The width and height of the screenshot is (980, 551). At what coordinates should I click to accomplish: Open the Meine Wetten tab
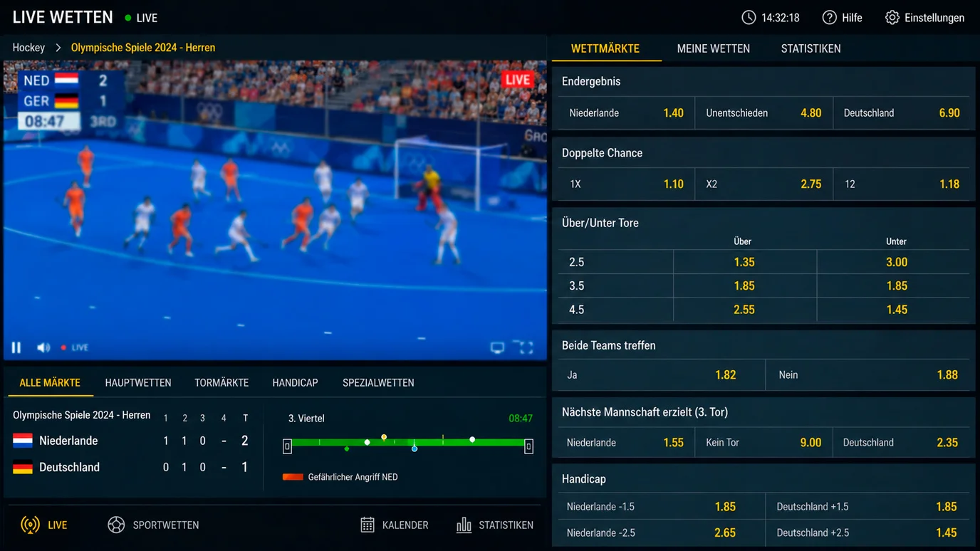[x=713, y=48]
